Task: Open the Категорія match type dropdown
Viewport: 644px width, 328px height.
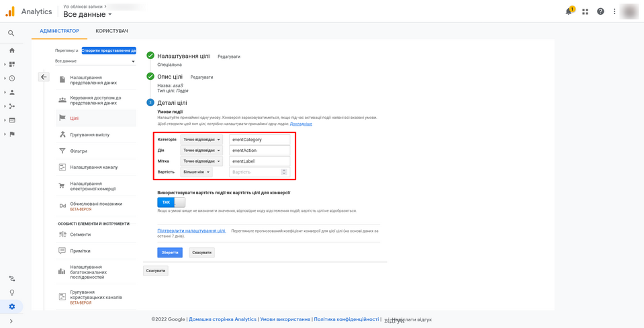Action: (201, 140)
